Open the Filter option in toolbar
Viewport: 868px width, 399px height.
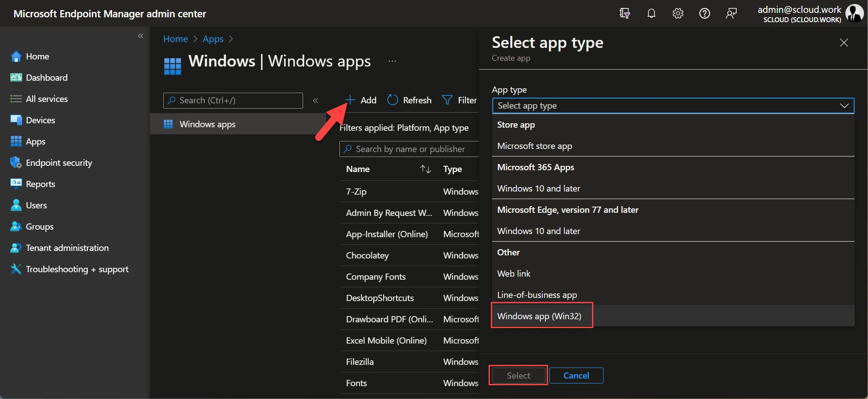pyautogui.click(x=459, y=100)
